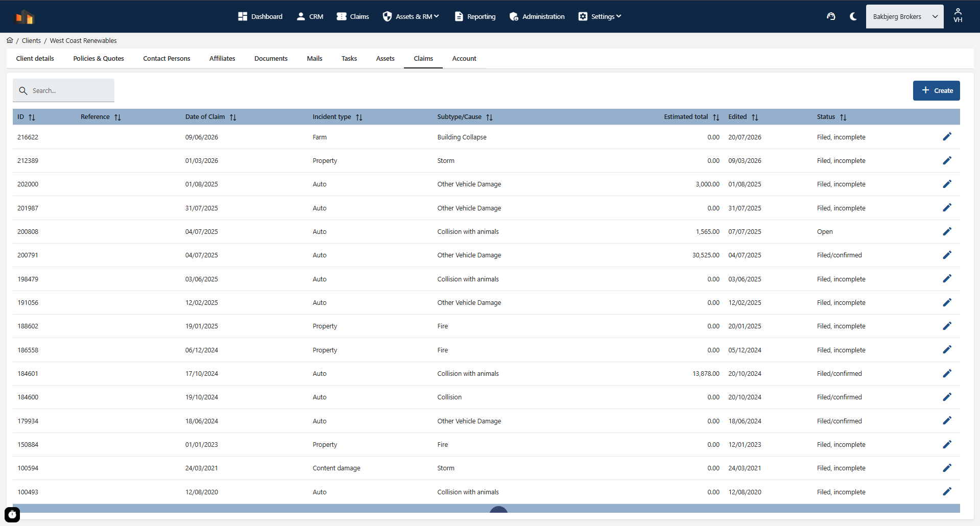Edit claim 184600 pencil icon
This screenshot has width=980, height=526.
click(x=947, y=397)
